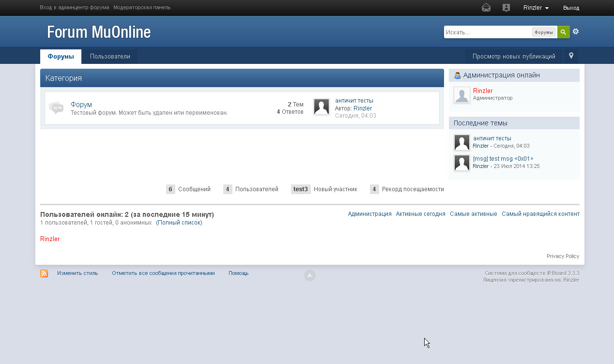Click the '4 Рекорд посещаемости' statistic
This screenshot has height=364, width=614.
pos(407,189)
